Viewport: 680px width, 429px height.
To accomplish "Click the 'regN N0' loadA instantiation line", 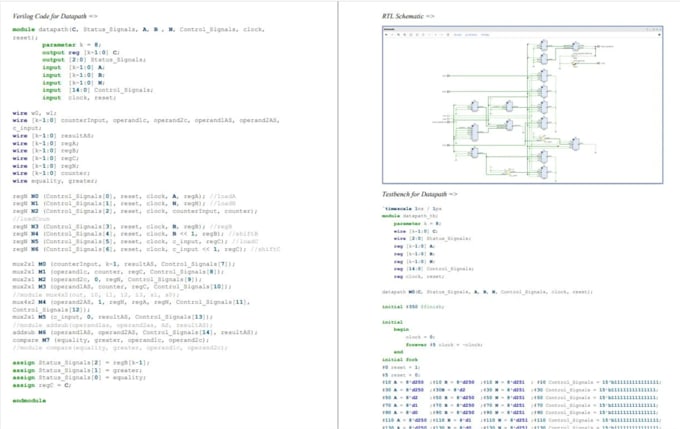I will coord(124,196).
